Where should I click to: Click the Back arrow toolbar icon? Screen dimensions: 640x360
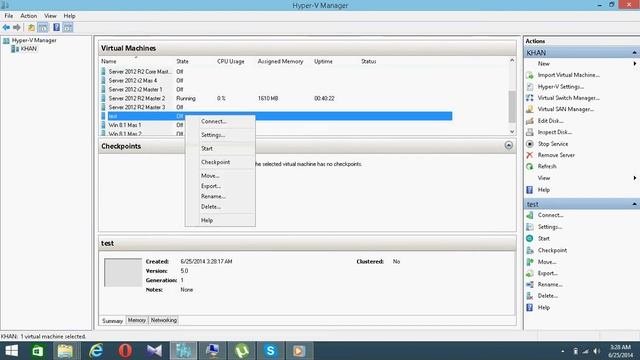pyautogui.click(x=6, y=27)
